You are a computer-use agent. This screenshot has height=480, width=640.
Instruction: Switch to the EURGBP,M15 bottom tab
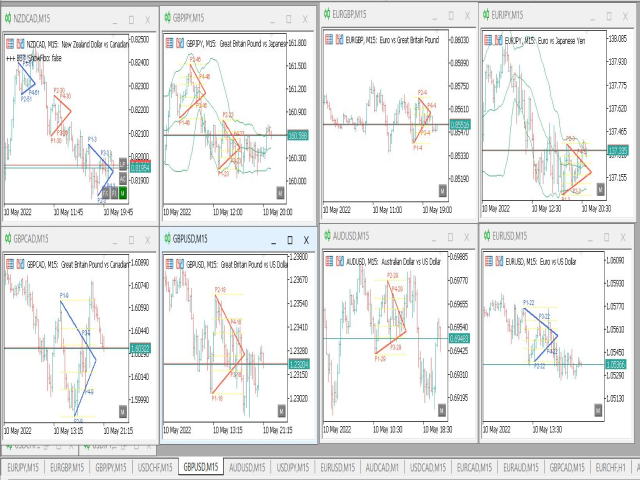[67, 467]
